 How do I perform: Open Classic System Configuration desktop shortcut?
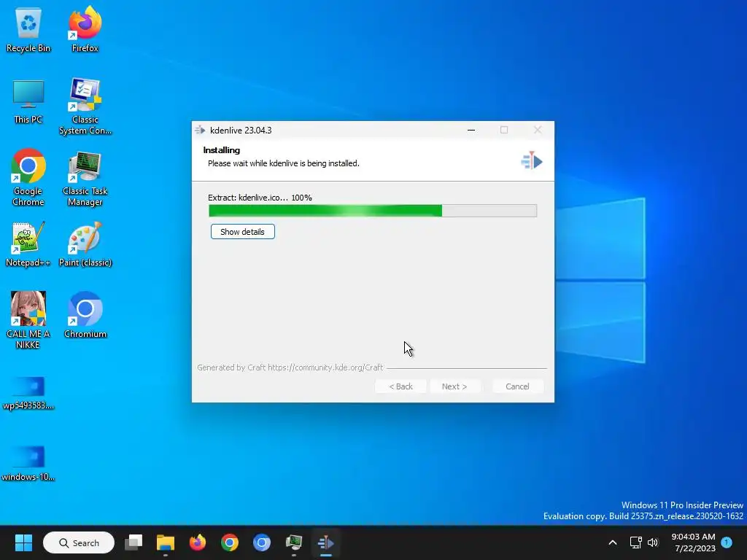click(x=85, y=106)
